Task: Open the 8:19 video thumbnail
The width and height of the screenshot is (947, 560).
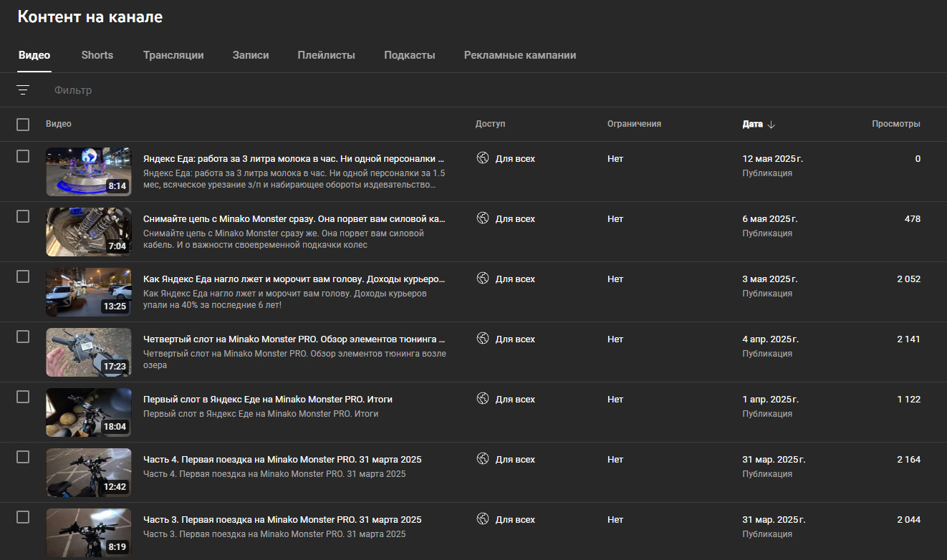Action: [89, 533]
